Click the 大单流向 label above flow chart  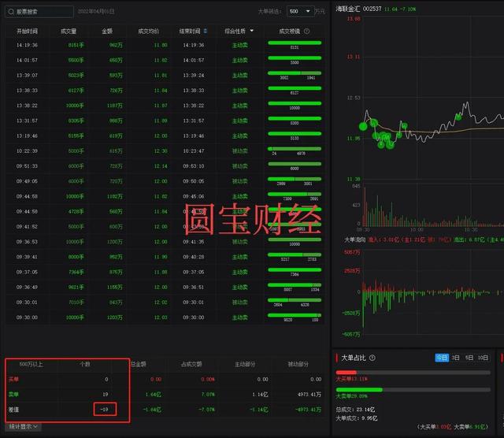355,239
